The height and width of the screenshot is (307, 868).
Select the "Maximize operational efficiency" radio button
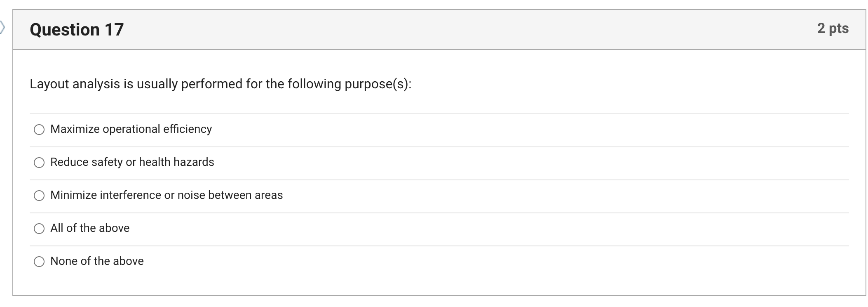click(x=39, y=130)
